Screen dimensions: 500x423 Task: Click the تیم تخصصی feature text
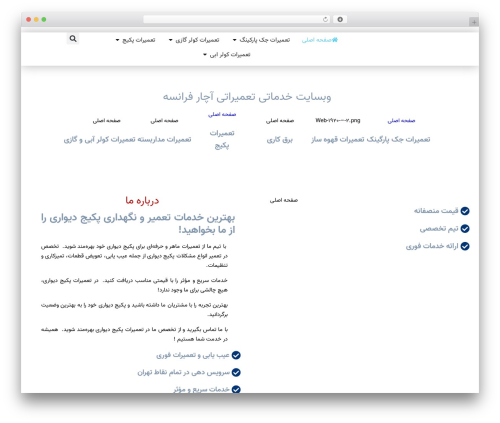click(439, 228)
